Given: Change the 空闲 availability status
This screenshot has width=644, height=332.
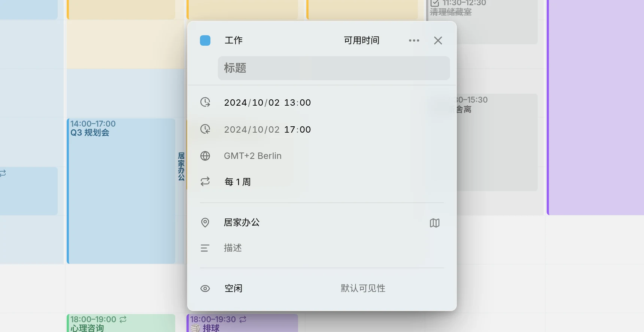Looking at the screenshot, I should tap(234, 289).
